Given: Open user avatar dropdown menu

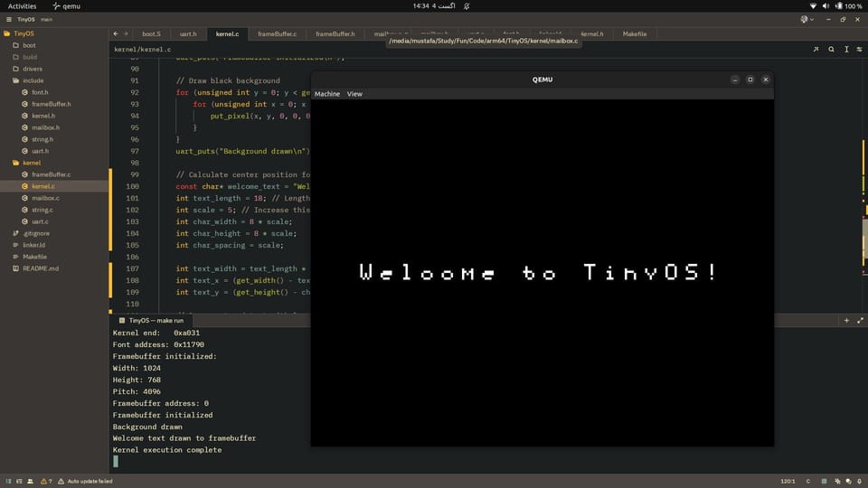Looking at the screenshot, I should [807, 19].
